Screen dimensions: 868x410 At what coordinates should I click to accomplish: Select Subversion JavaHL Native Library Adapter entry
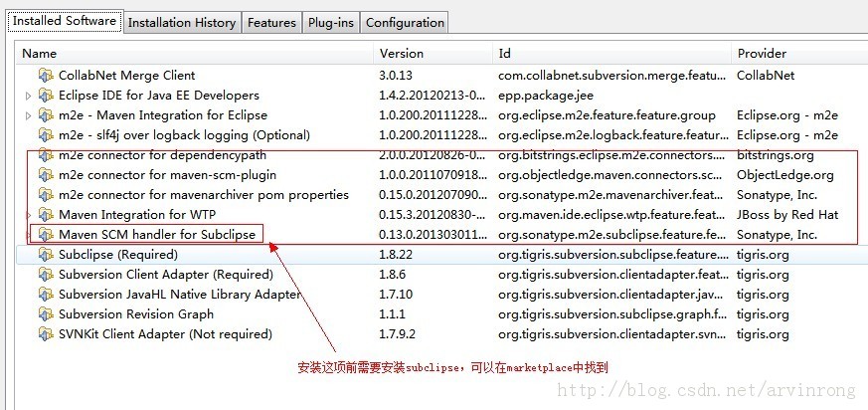(x=180, y=295)
